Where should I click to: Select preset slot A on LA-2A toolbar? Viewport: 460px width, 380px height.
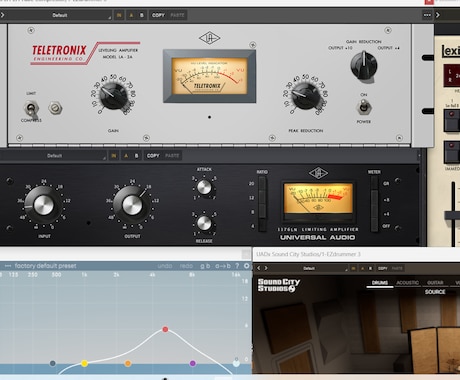(x=131, y=15)
